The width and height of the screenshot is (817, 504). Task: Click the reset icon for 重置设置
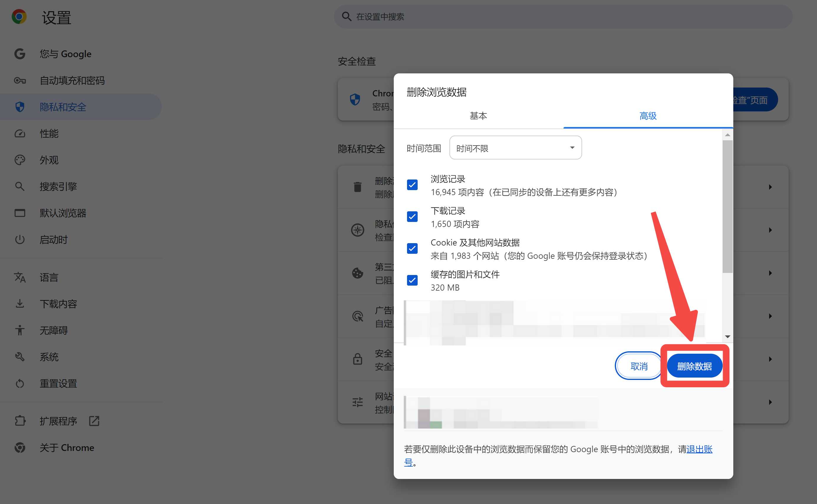20,384
